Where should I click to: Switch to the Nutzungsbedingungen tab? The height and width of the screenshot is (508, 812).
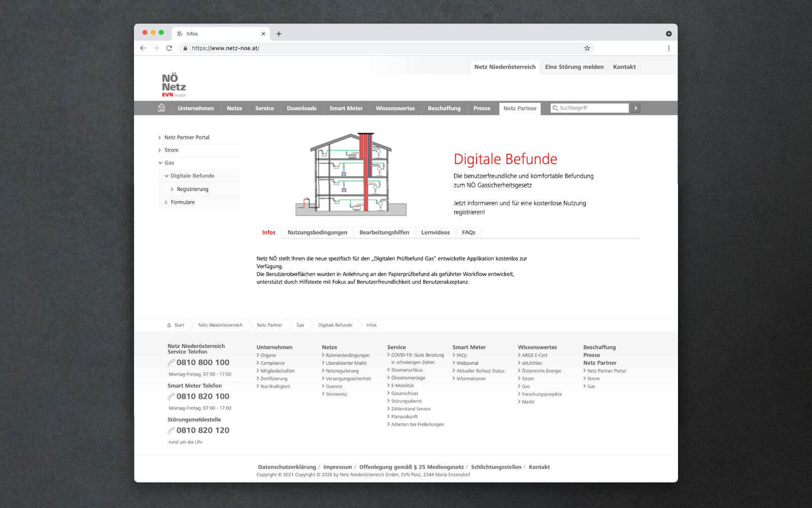click(317, 232)
